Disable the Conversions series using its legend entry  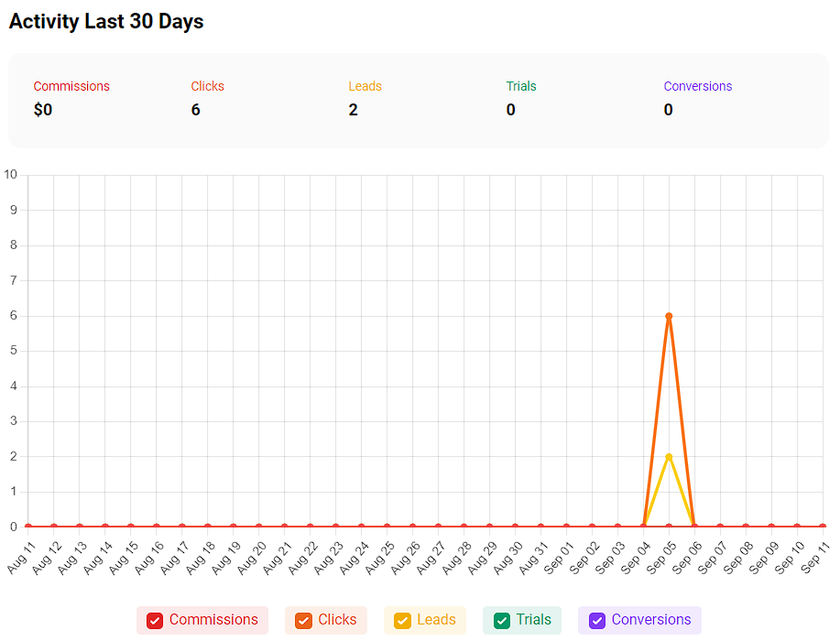coord(638,620)
